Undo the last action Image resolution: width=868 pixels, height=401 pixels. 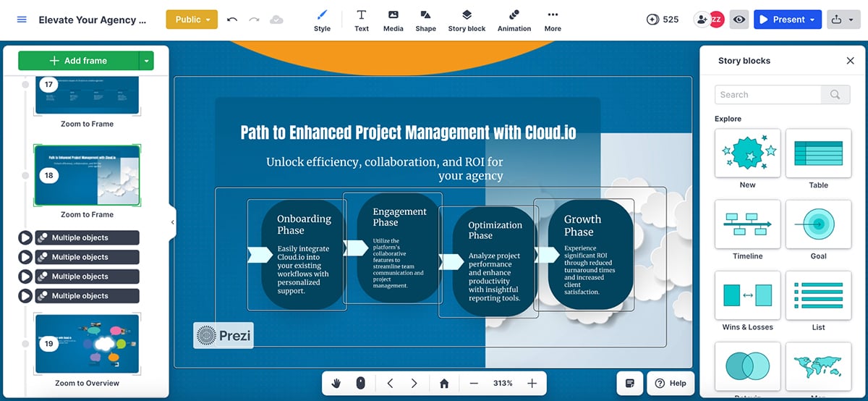[x=232, y=20]
